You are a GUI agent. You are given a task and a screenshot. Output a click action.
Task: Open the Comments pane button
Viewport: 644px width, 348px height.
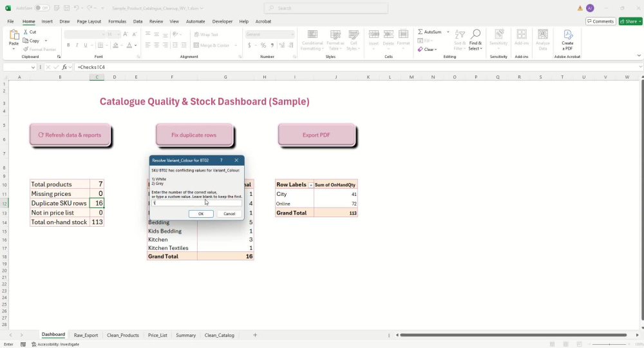pos(600,21)
